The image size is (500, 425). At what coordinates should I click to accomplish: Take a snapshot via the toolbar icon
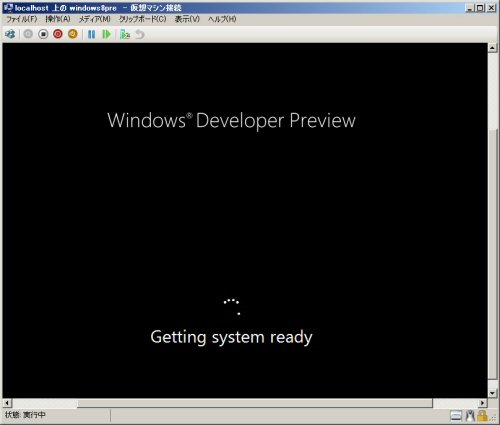pos(125,34)
